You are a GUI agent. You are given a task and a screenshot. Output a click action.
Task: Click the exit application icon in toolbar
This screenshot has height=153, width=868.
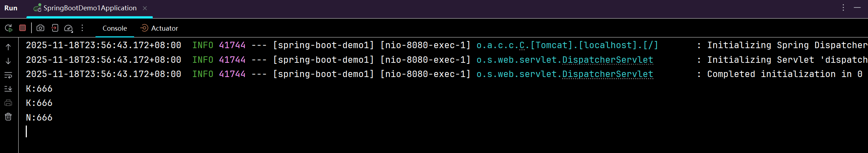[55, 28]
